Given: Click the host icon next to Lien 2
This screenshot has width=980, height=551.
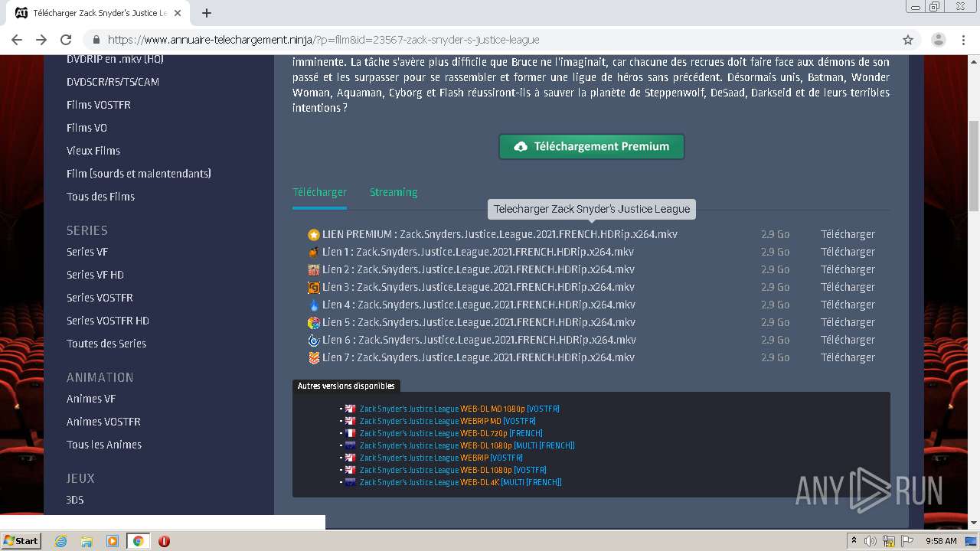Looking at the screenshot, I should 313,270.
